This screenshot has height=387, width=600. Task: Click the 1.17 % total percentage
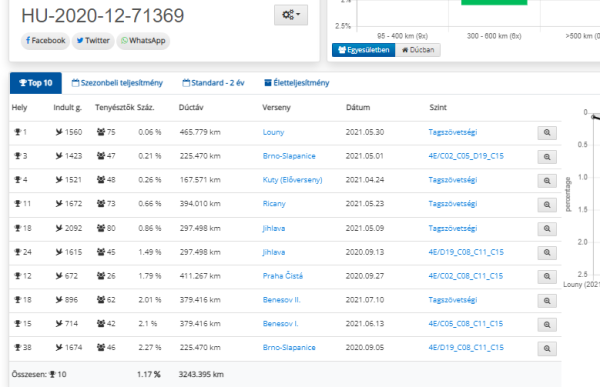[149, 374]
